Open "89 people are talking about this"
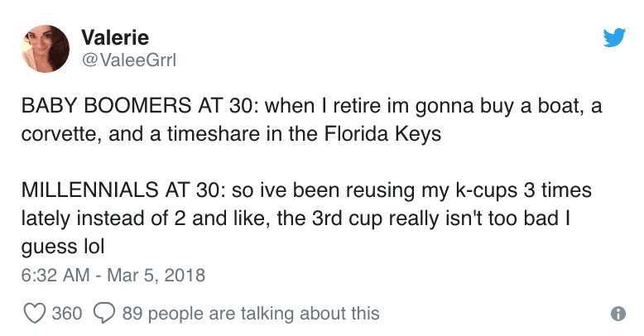 (251, 314)
